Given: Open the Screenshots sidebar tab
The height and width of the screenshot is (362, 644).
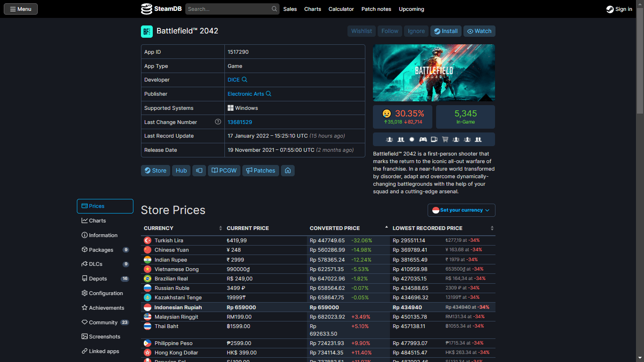Looking at the screenshot, I should click(x=105, y=337).
